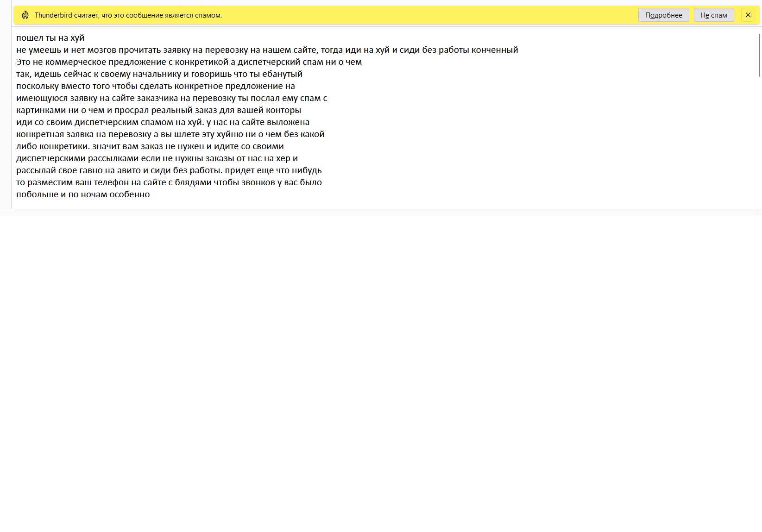The height and width of the screenshot is (532, 762).
Task: Click the word "телефон" in the message body
Action: [111, 182]
